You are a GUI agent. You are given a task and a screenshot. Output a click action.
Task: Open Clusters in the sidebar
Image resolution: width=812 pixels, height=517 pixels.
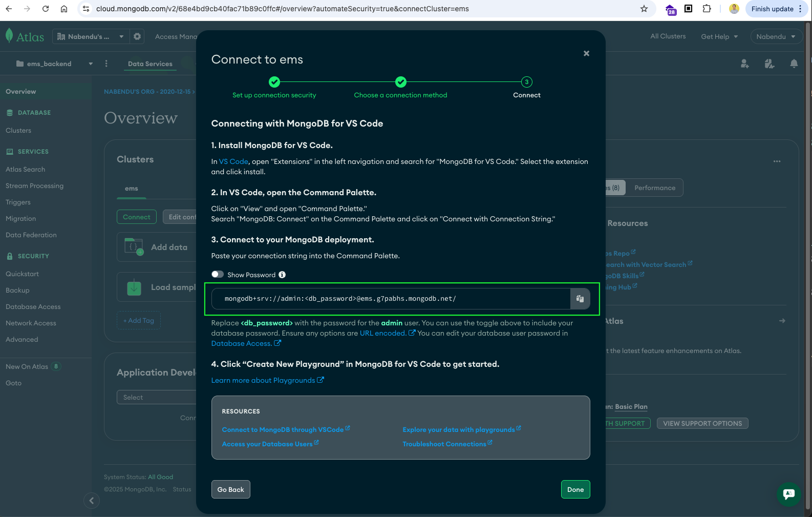[18, 130]
